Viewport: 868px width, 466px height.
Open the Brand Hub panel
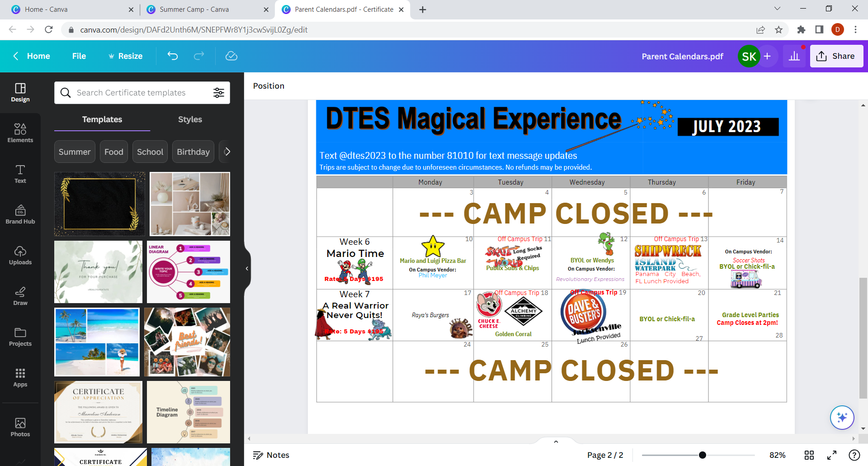click(x=20, y=215)
